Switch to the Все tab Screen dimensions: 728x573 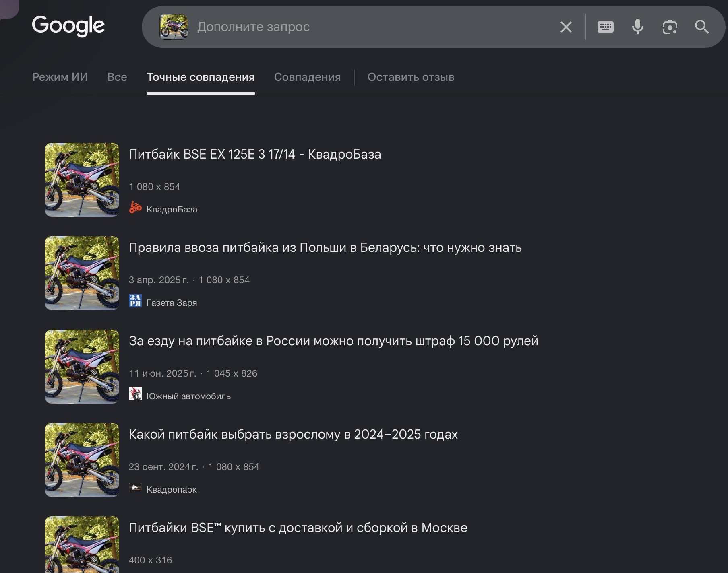click(x=117, y=77)
